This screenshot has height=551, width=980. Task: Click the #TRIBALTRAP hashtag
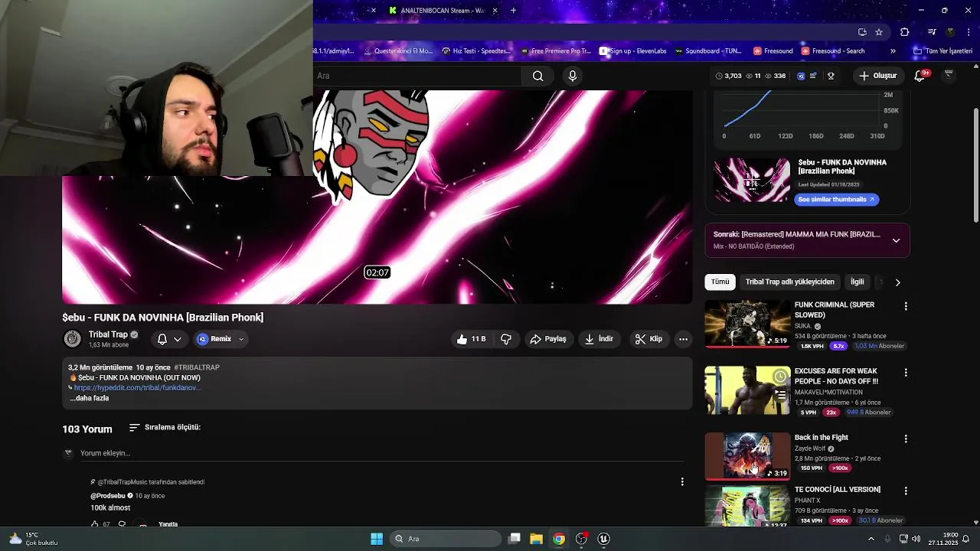(197, 367)
